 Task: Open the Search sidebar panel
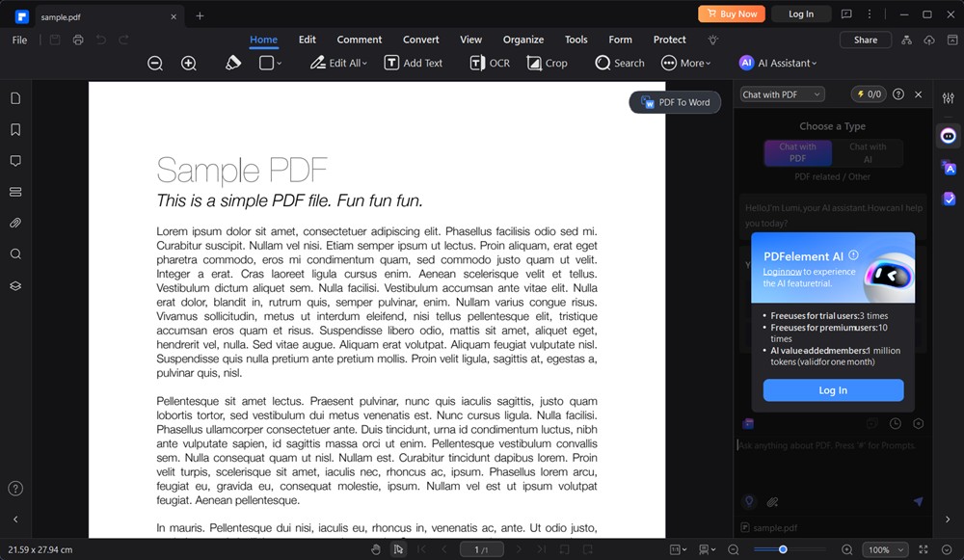(14, 253)
